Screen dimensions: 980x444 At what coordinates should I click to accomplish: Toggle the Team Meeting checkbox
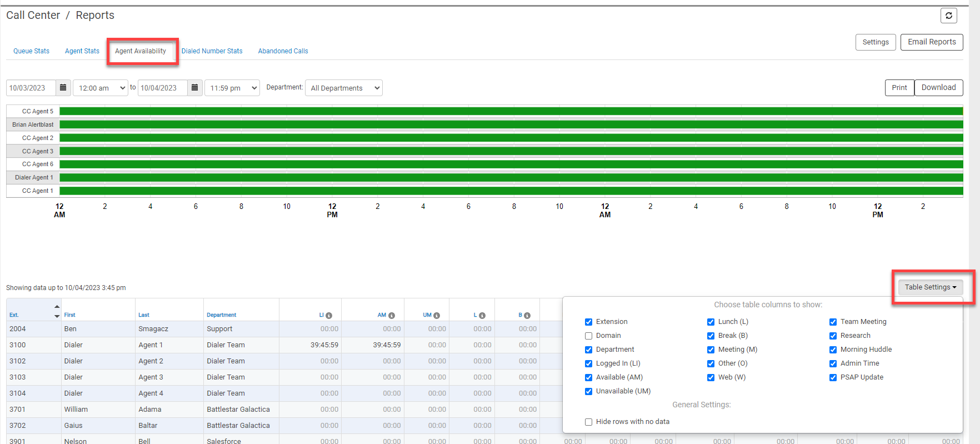(x=833, y=322)
